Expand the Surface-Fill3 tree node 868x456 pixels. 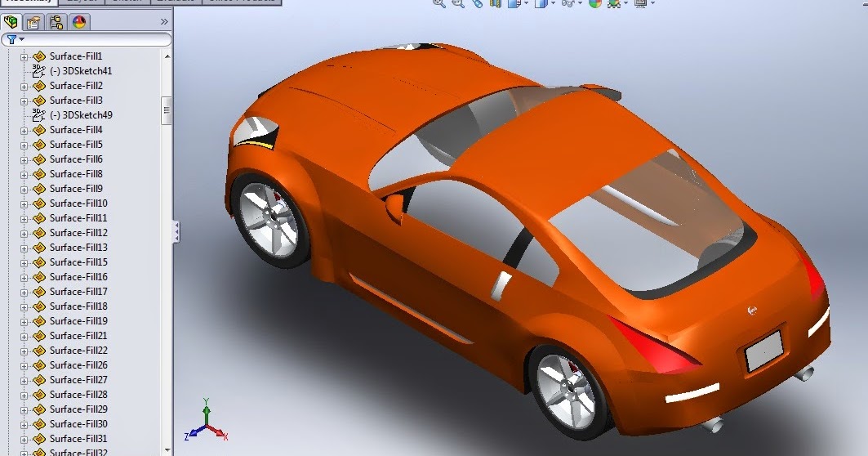(24, 101)
